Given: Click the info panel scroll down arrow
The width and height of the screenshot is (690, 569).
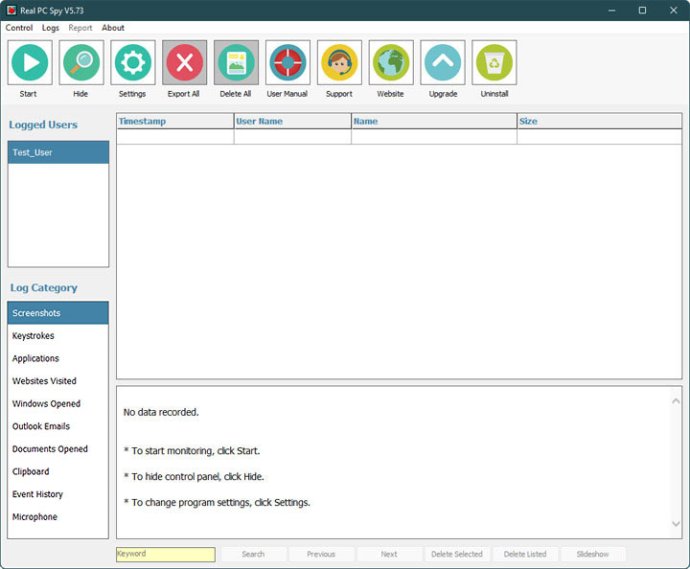Looking at the screenshot, I should (x=675, y=524).
